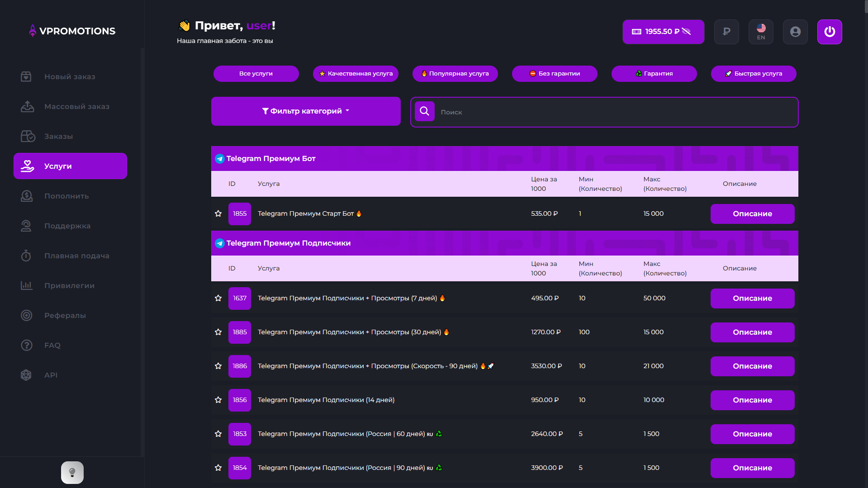868x488 pixels.
Task: Open the Поддержка section
Action: tap(70, 226)
